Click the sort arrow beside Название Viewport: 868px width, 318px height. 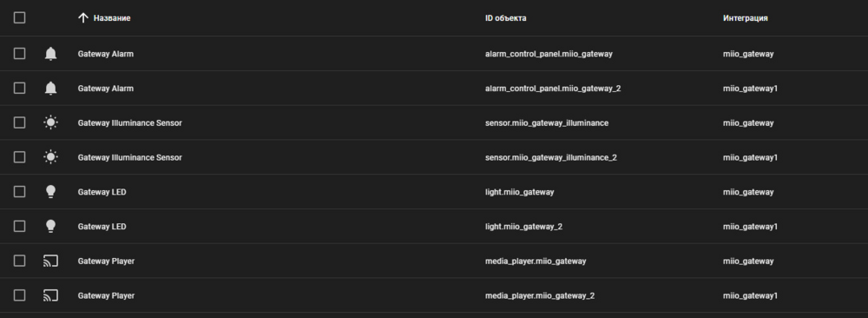(x=83, y=17)
